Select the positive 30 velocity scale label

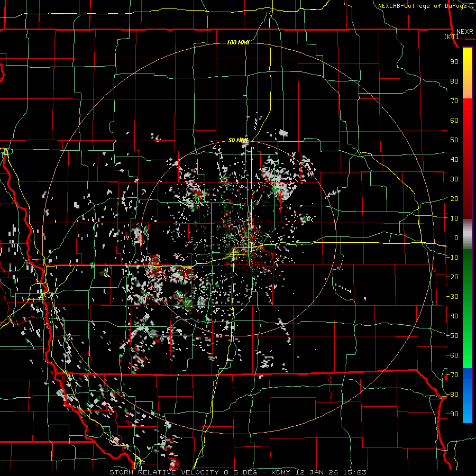click(x=454, y=179)
